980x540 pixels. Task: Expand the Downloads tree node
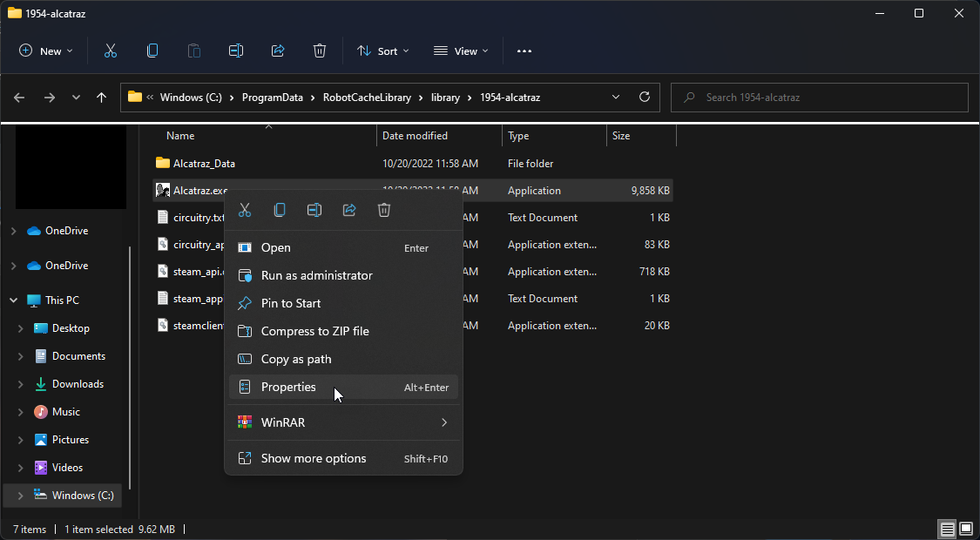pos(20,384)
